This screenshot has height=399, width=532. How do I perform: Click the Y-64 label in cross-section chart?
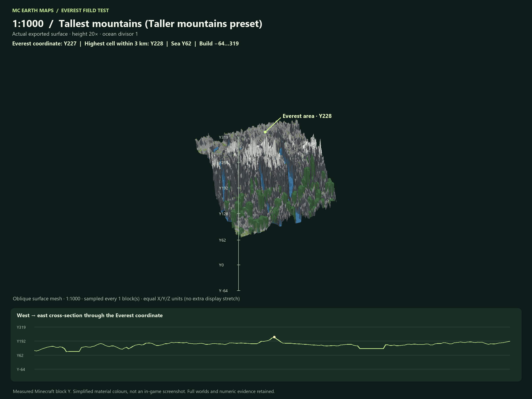click(x=21, y=370)
